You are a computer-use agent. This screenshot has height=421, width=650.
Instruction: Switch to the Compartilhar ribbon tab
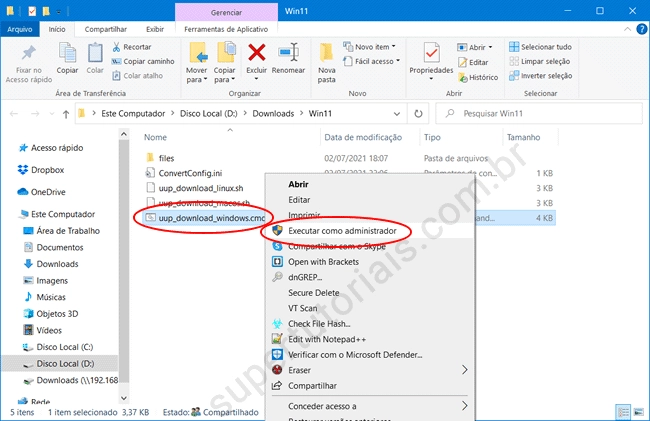[106, 29]
